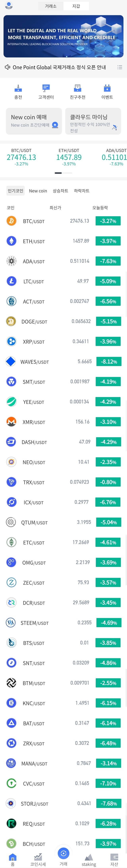Screen dimensions: 127x868
Task: Click the ticker carousel page indicator
Action: point(63,173)
